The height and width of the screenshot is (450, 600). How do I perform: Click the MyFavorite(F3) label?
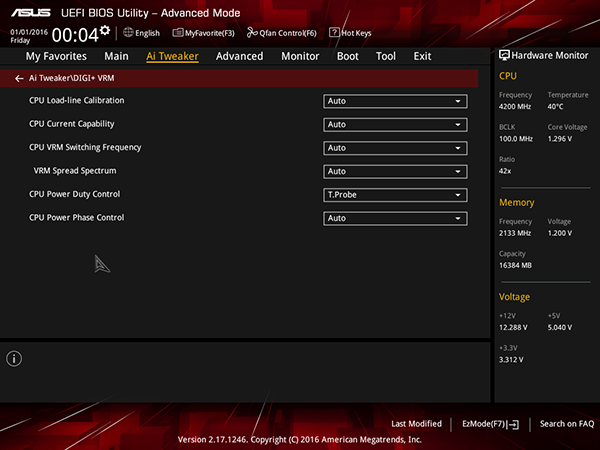(210, 33)
